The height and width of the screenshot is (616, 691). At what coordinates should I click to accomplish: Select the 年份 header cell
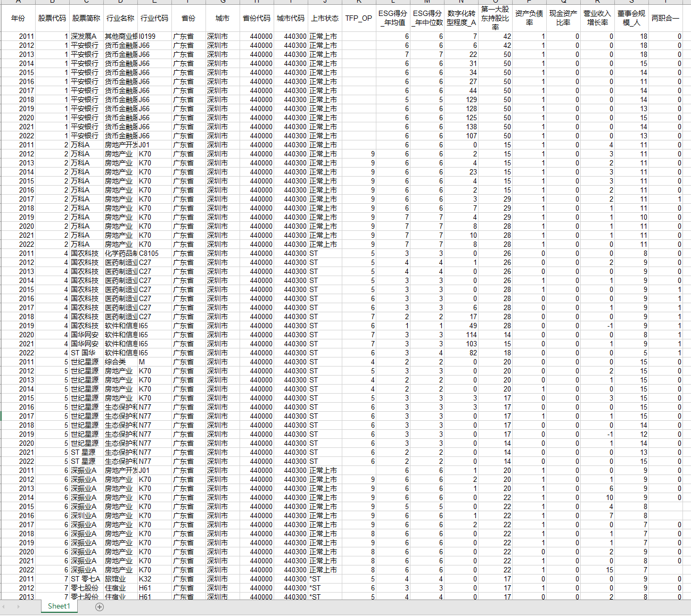[18, 18]
